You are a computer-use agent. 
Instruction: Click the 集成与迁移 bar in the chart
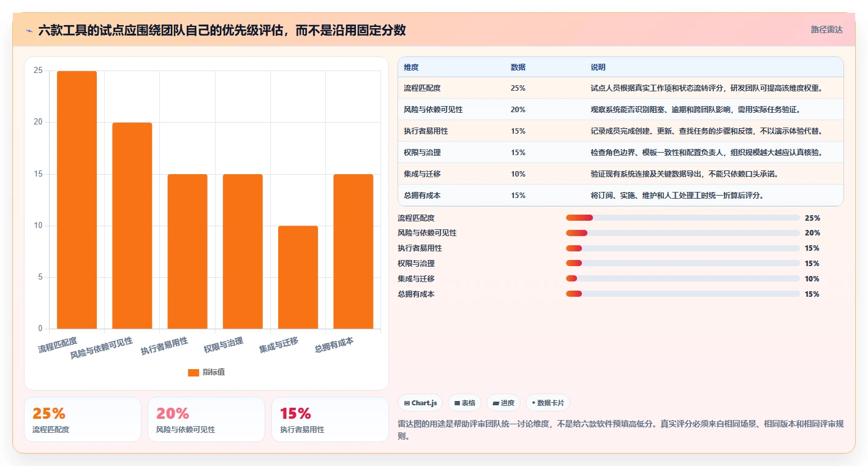[298, 277]
